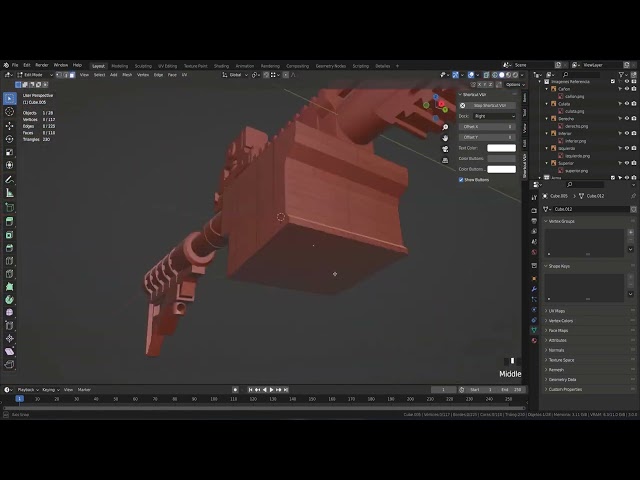Choose the Move tool in toolbar
Image resolution: width=640 pixels, height=480 pixels.
coord(10,125)
